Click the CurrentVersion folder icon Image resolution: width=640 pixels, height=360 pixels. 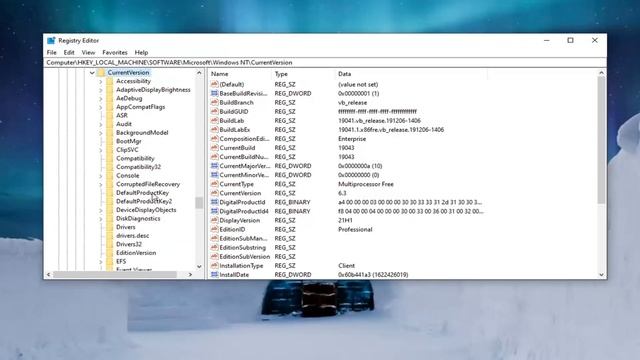[x=101, y=73]
